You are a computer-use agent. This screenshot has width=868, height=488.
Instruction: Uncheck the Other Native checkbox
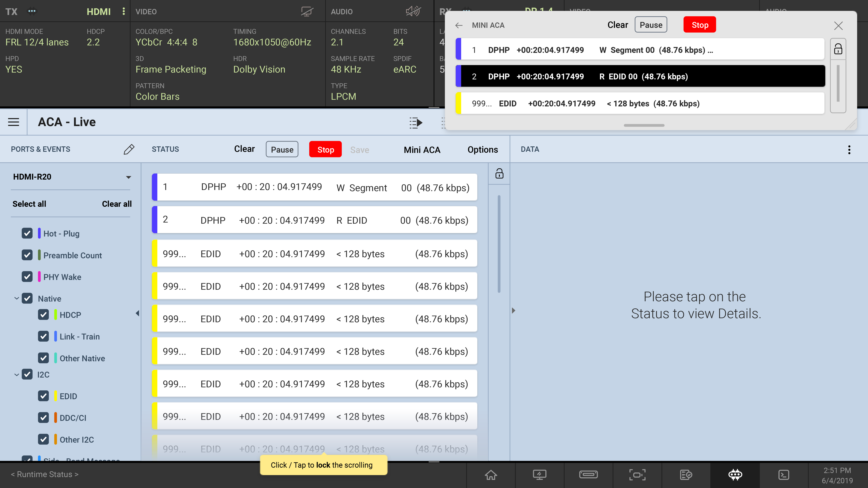pos(43,358)
